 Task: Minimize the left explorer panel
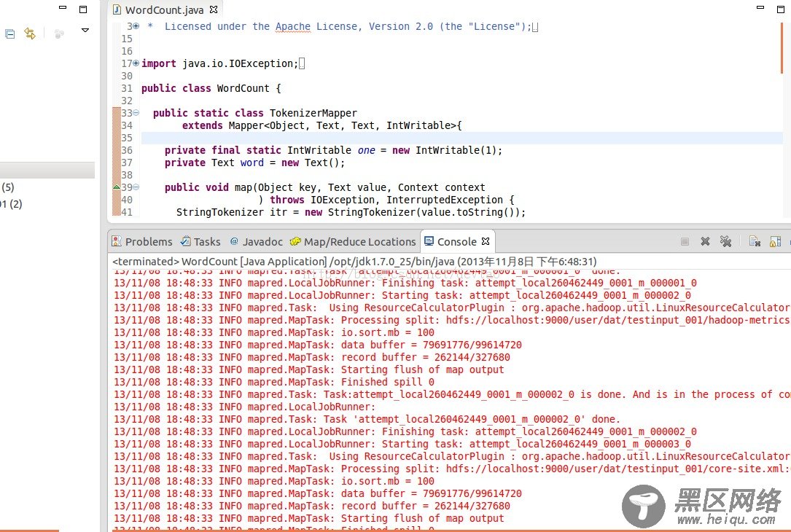click(x=63, y=7)
